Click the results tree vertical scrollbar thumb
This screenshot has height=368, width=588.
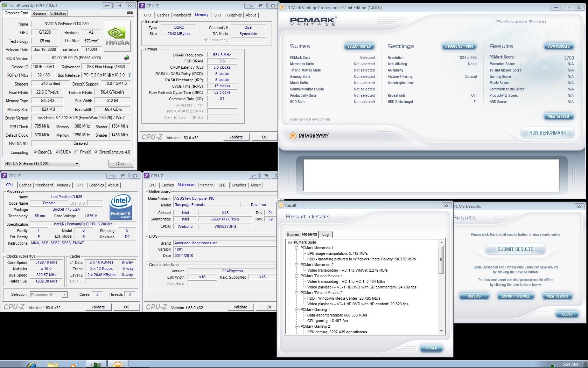click(x=441, y=260)
